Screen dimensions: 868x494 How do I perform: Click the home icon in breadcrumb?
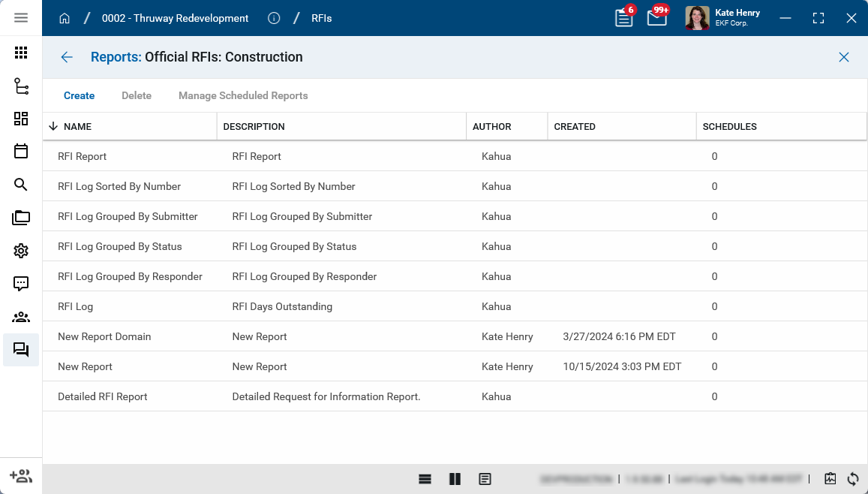click(65, 18)
